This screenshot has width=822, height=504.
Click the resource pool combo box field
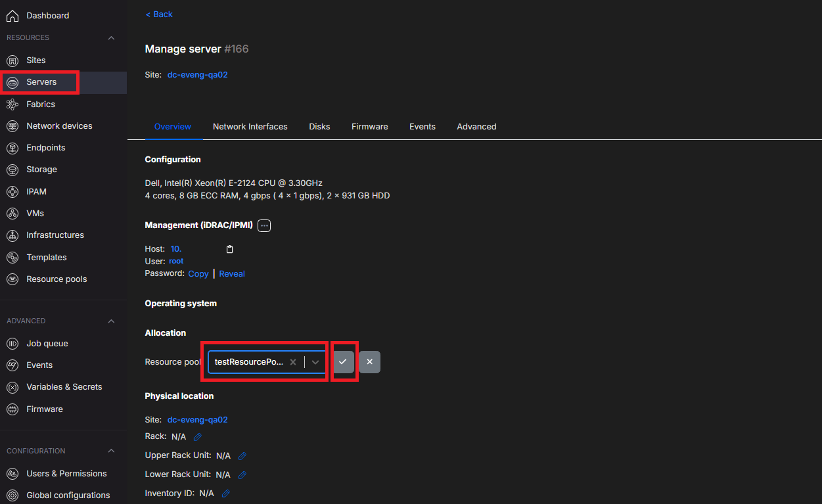pyautogui.click(x=267, y=362)
